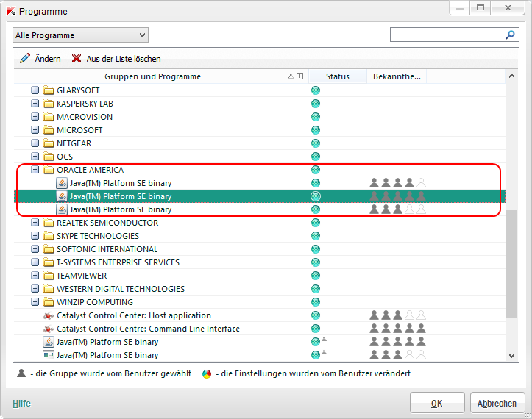Screen dimensions: 532x419
Task: Click the vertical scrollbar thumb
Action: point(511,264)
